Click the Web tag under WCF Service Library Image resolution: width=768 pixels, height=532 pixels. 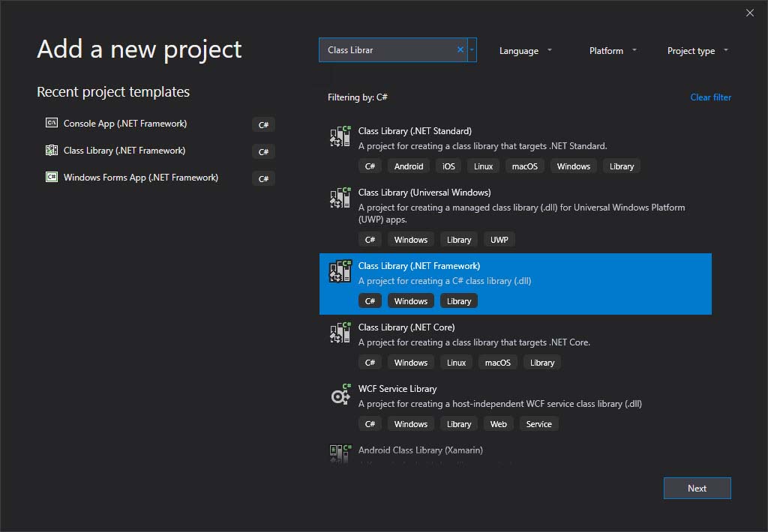tap(498, 424)
